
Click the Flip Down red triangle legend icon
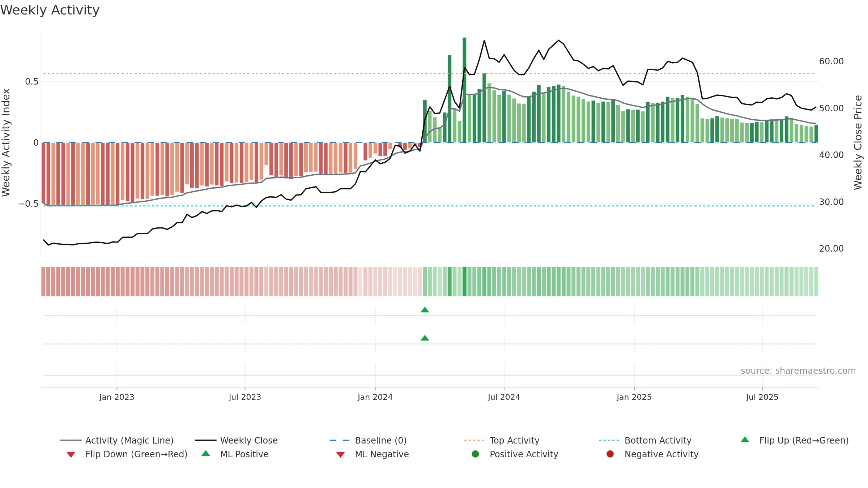(x=71, y=454)
